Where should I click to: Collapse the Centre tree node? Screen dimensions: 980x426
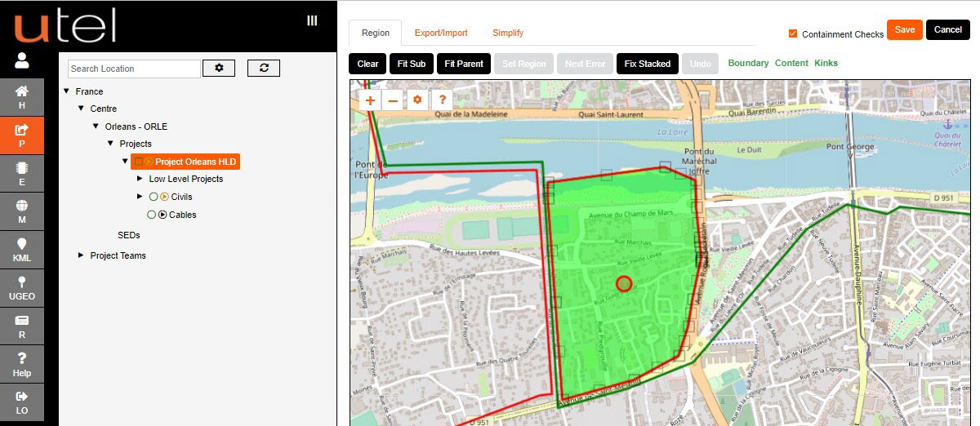(x=81, y=109)
